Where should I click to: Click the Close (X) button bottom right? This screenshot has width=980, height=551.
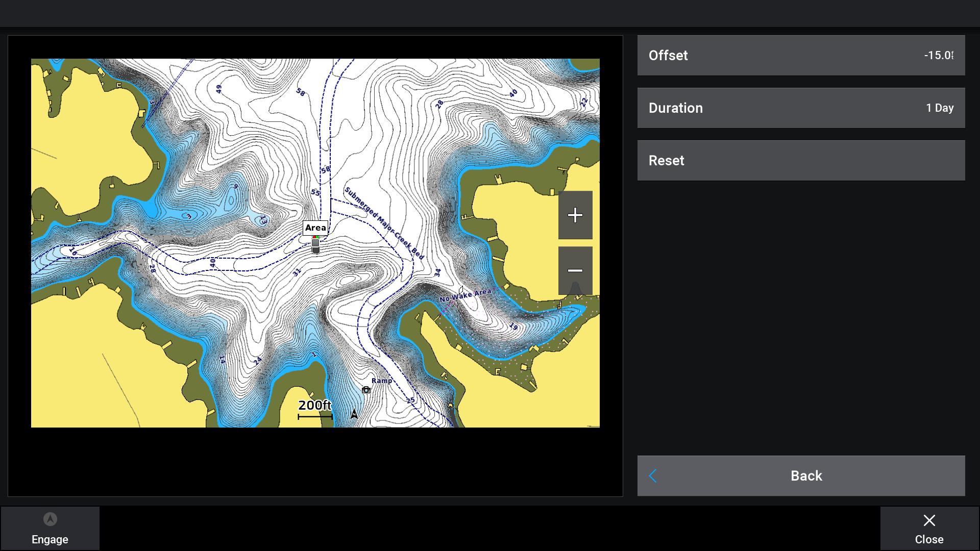point(929,528)
